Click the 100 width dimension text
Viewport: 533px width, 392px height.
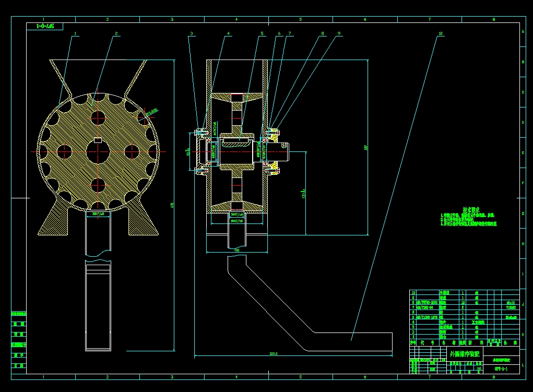pyautogui.click(x=237, y=250)
